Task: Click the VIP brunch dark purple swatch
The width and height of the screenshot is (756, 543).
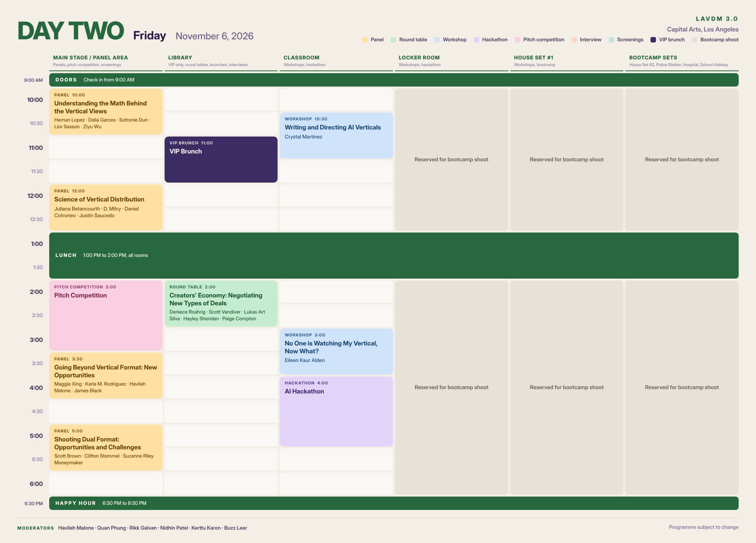Action: [653, 40]
